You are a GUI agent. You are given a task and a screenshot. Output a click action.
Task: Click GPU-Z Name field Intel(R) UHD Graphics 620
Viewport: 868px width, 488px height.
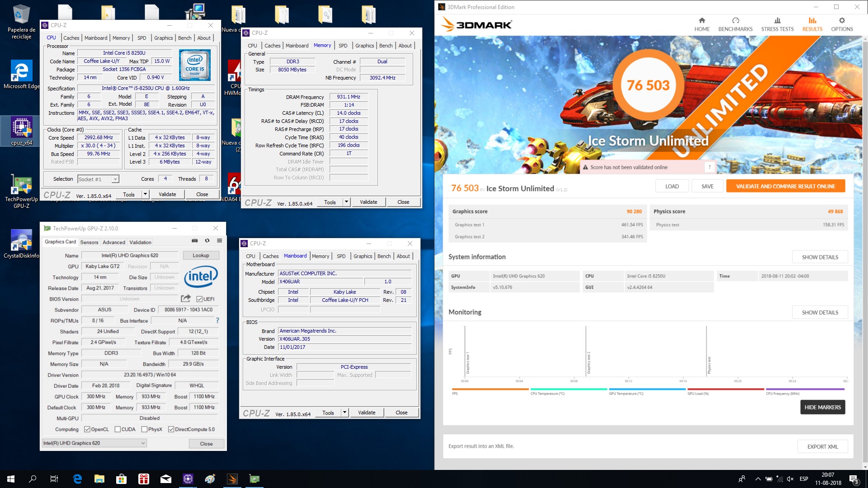pyautogui.click(x=130, y=255)
